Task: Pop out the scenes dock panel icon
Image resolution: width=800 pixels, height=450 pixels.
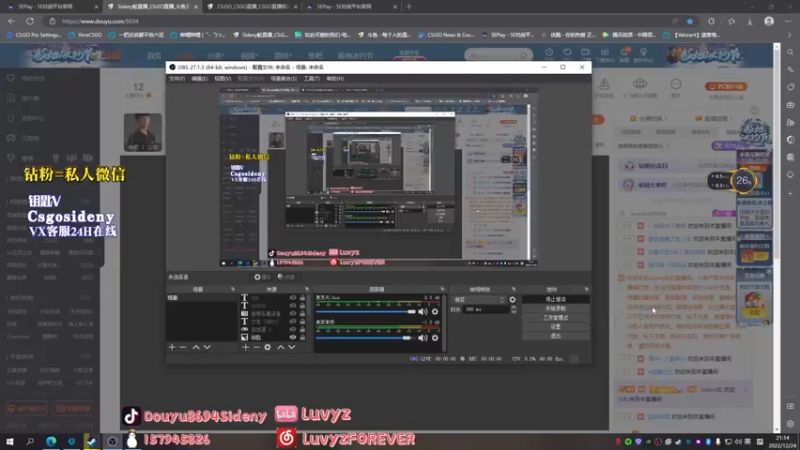Action: (x=233, y=289)
